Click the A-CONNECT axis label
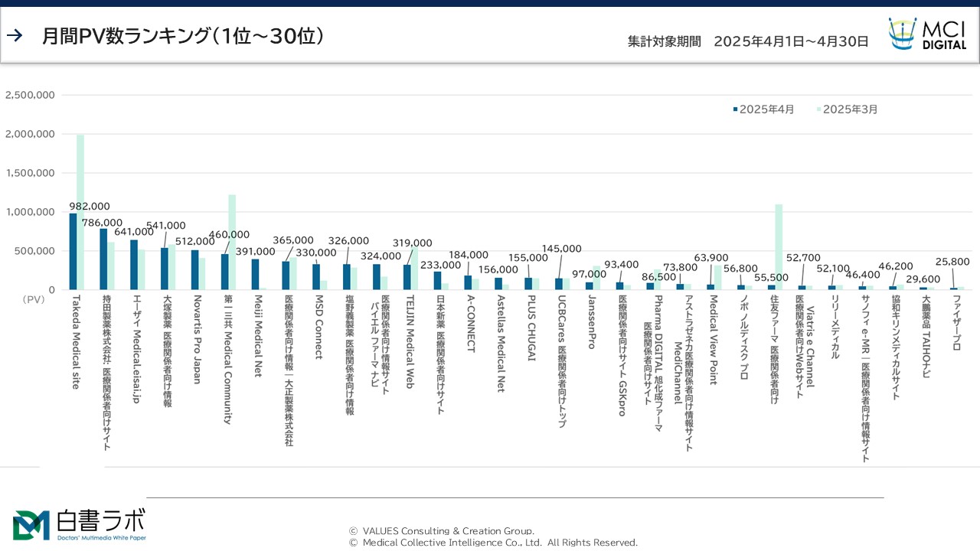Screen dimensions: 980x551 point(469,323)
